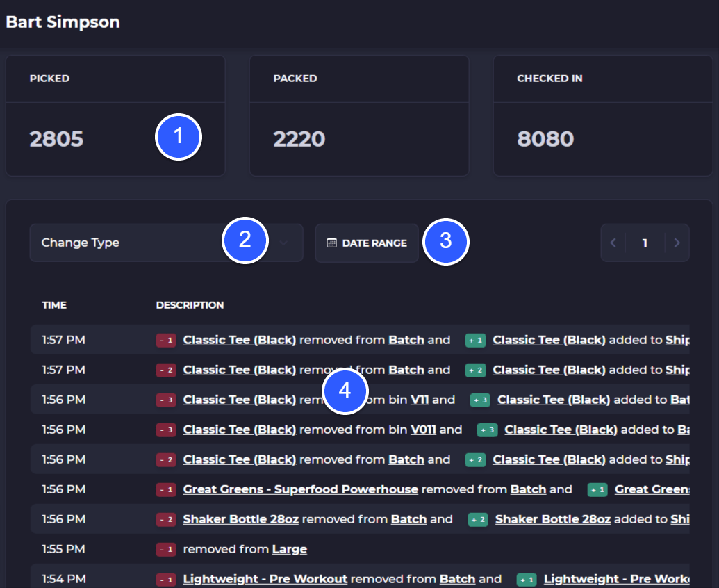This screenshot has width=719, height=588.
Task: Click the 1:54 PM timestamp
Action: click(x=64, y=579)
